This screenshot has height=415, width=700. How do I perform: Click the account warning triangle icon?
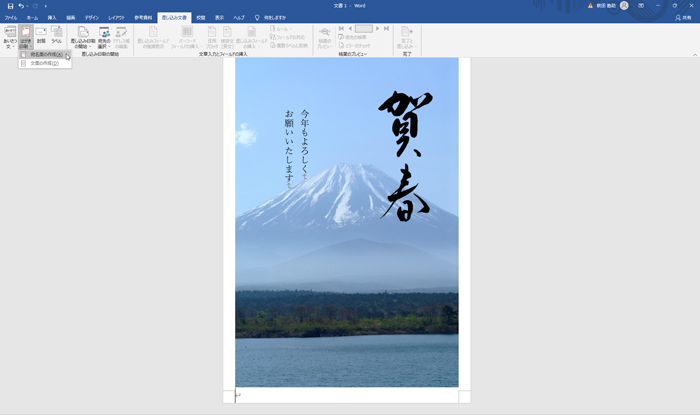[590, 6]
